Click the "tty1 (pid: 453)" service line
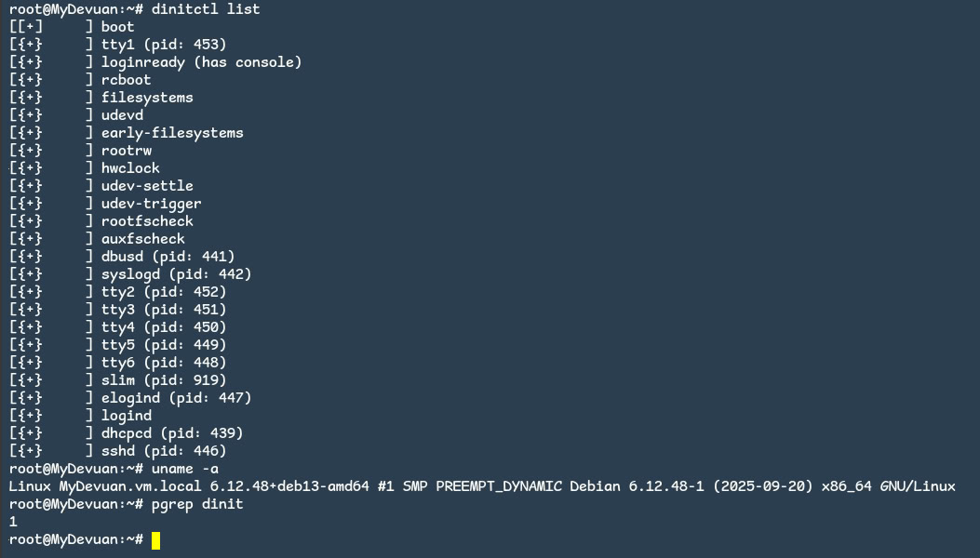This screenshot has height=558, width=980. (164, 45)
